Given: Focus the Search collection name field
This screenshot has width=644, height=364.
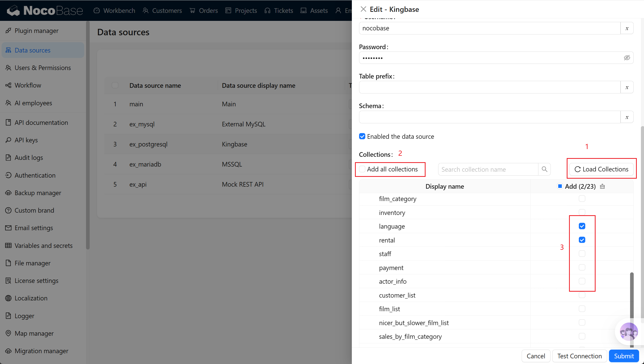Looking at the screenshot, I should [488, 169].
